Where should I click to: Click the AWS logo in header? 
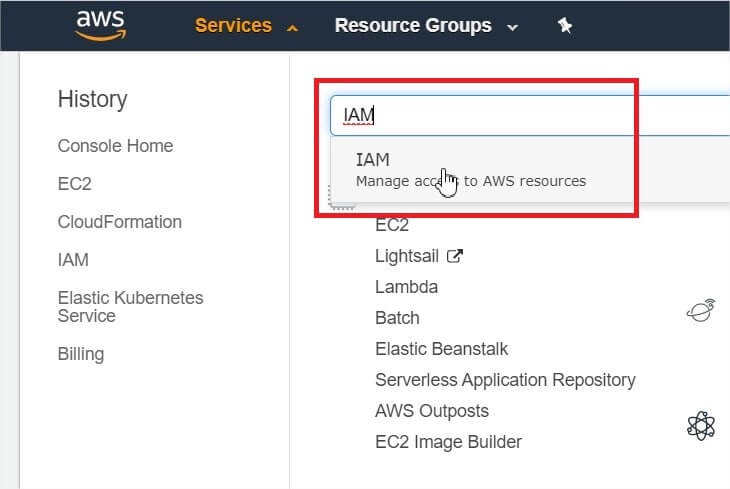coord(100,26)
